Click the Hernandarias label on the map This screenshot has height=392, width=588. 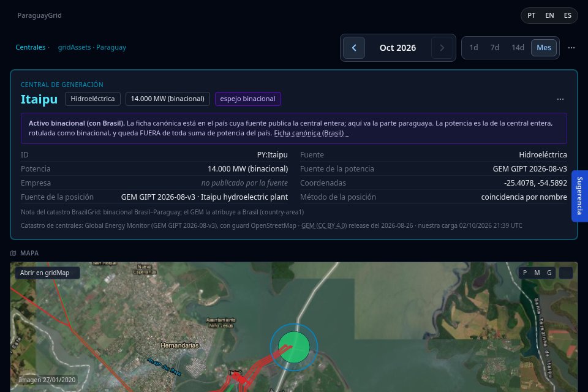coord(179,345)
